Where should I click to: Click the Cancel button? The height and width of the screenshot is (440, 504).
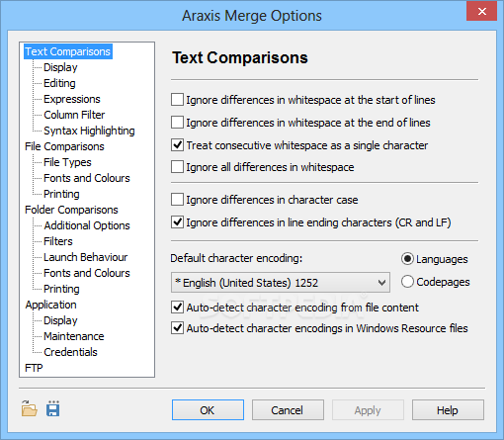288,410
